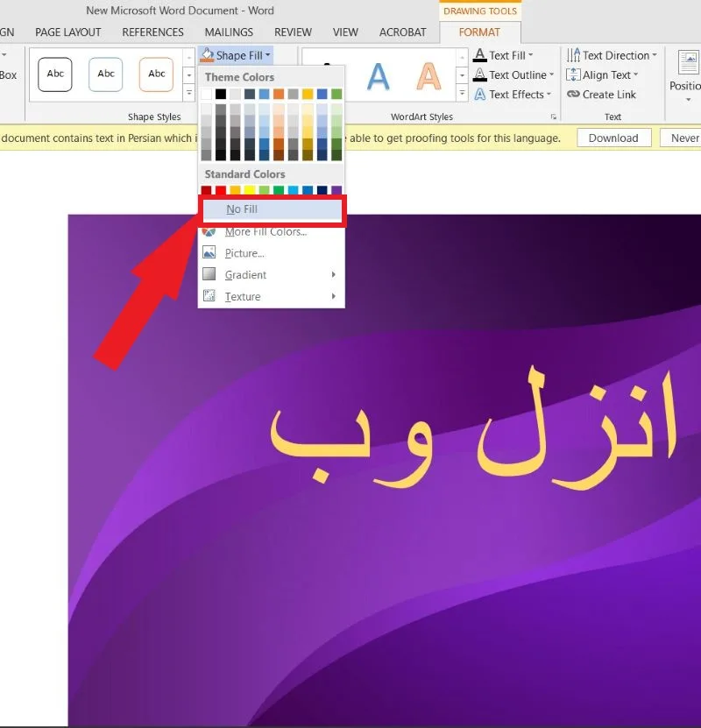Open the Text Direction dropdown arrow
The image size is (701, 728).
[x=654, y=55]
